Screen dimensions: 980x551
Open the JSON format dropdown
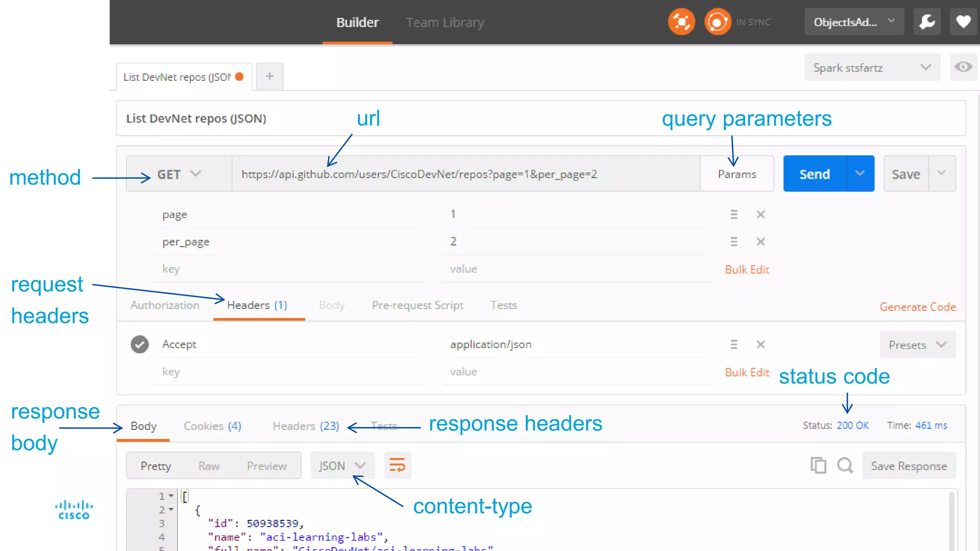pos(342,466)
